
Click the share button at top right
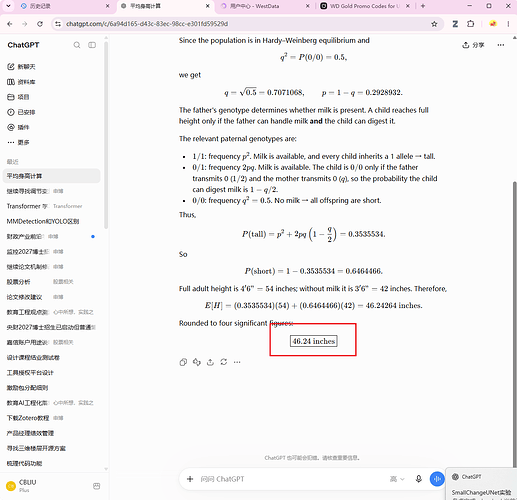point(473,45)
